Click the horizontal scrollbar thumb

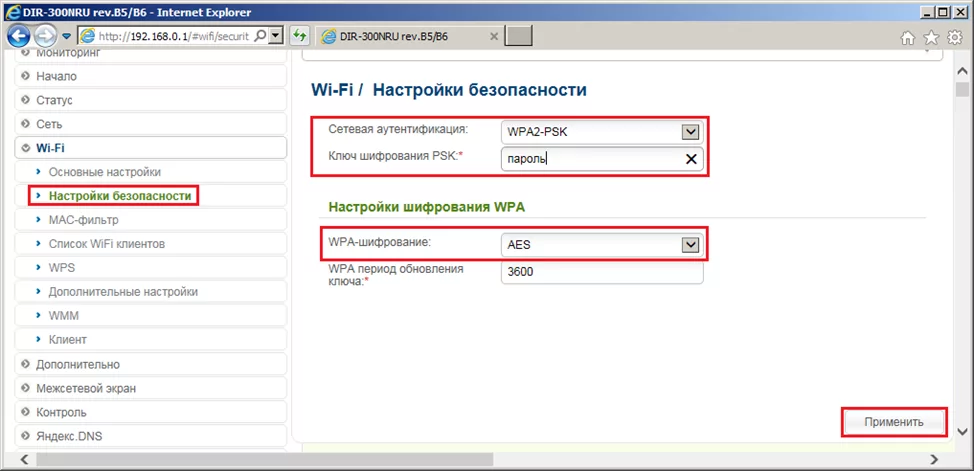265,459
